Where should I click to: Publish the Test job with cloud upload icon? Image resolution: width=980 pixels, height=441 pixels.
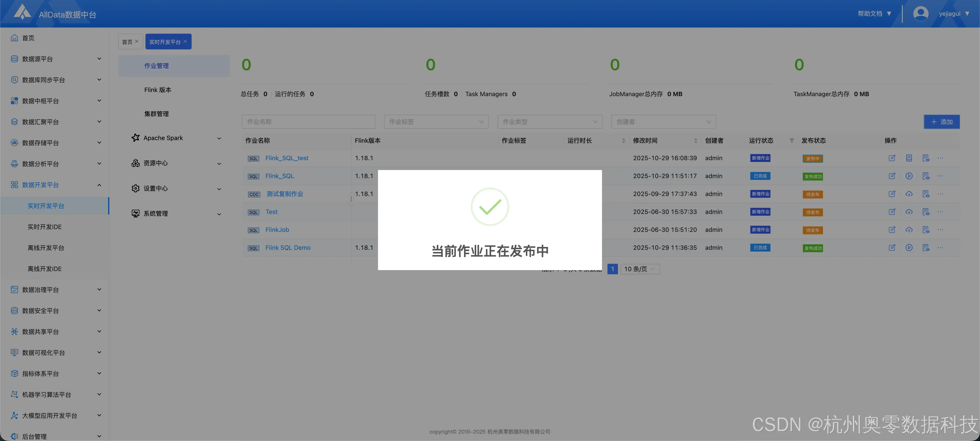pos(909,212)
